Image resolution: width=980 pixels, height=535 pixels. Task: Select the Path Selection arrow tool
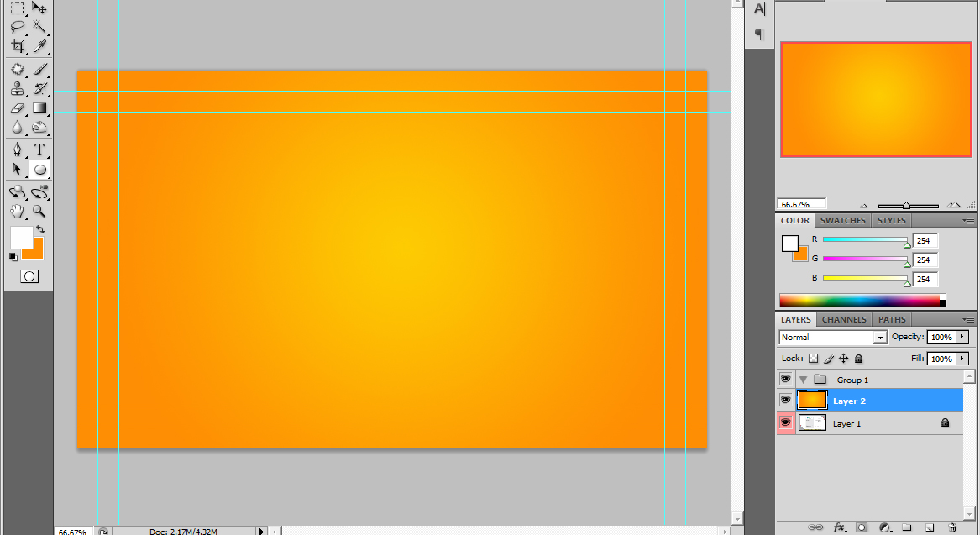tap(18, 170)
